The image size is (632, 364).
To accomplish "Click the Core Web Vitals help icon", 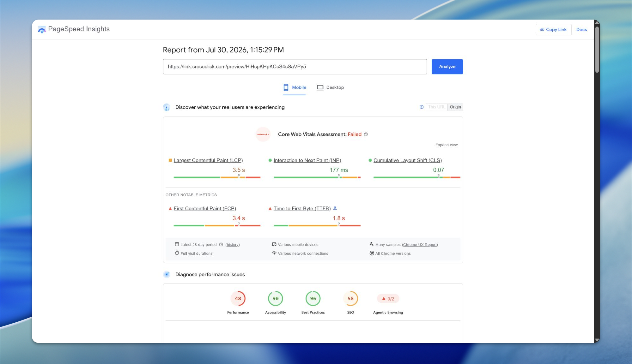I will coord(366,134).
